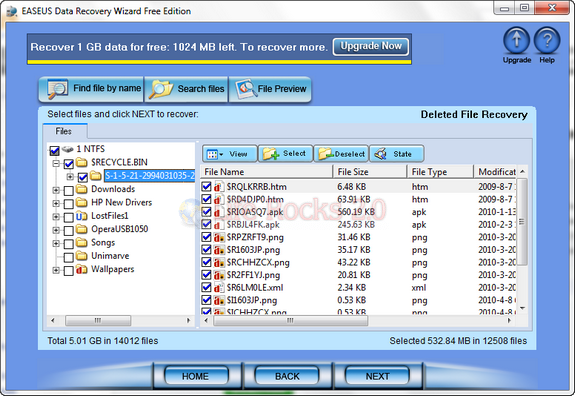
Task: Click the $R2FF1YJ.png file icon
Action: click(219, 275)
